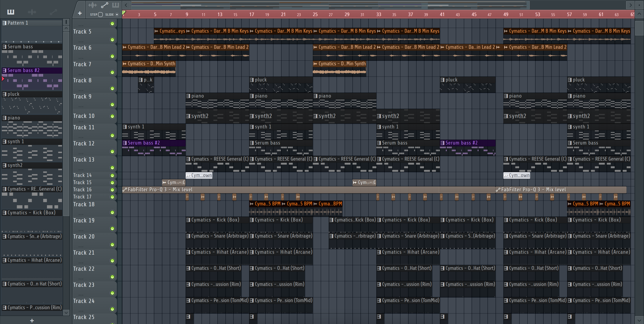Toggle mute on Track 10
This screenshot has height=324, width=644.
(112, 116)
